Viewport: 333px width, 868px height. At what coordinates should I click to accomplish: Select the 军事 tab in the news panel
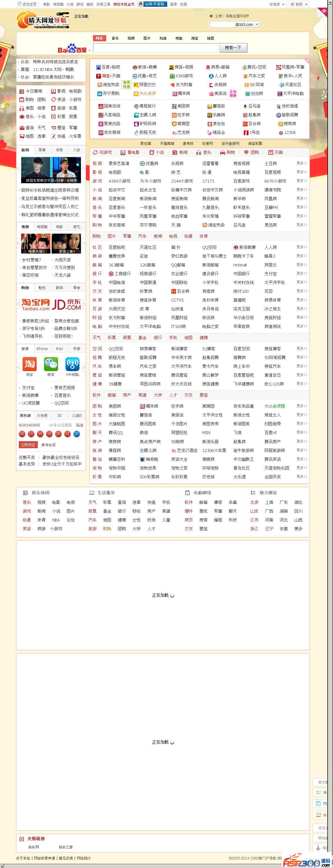coord(42,150)
